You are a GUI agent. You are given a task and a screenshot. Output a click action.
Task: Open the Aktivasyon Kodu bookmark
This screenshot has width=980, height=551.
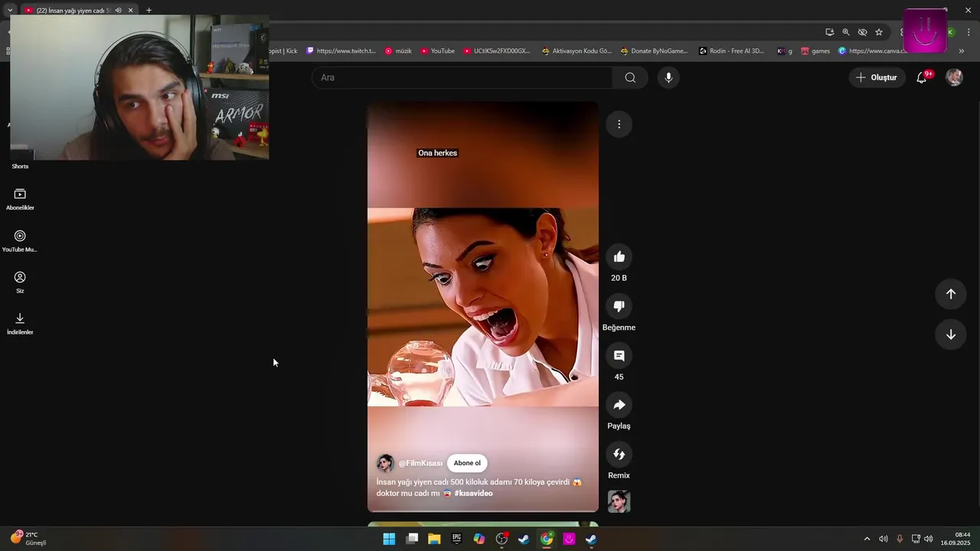coord(577,51)
